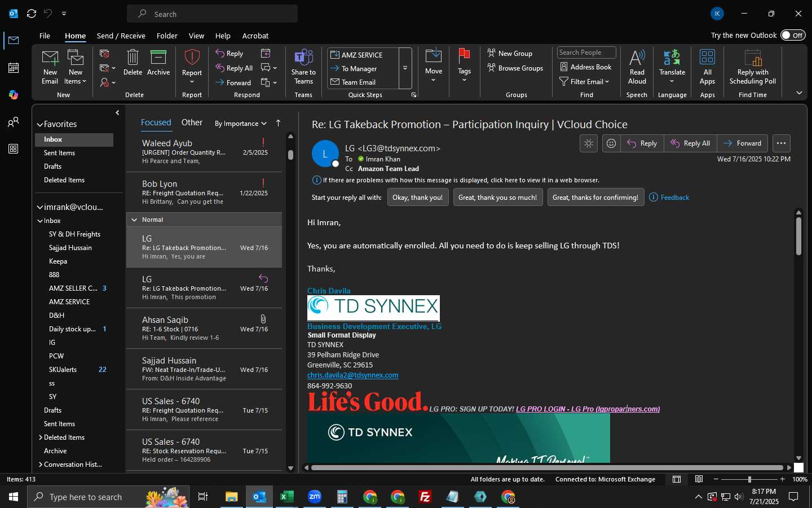Collapse the Normal group in message list
The width and height of the screenshot is (812, 508).
point(134,220)
